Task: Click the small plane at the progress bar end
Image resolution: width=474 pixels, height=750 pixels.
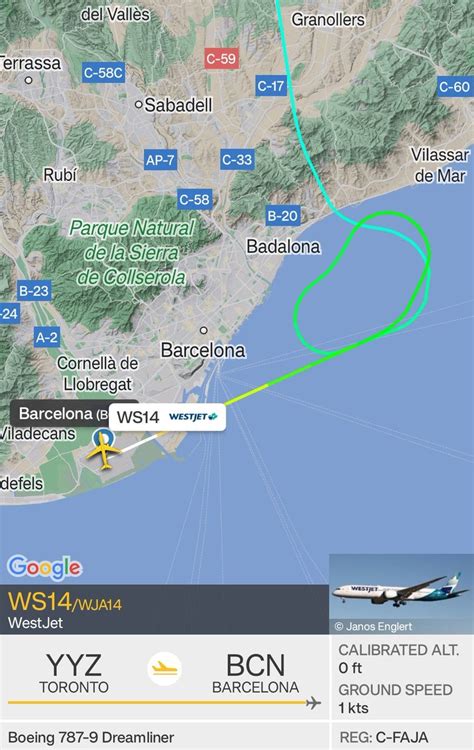Action: [x=314, y=703]
